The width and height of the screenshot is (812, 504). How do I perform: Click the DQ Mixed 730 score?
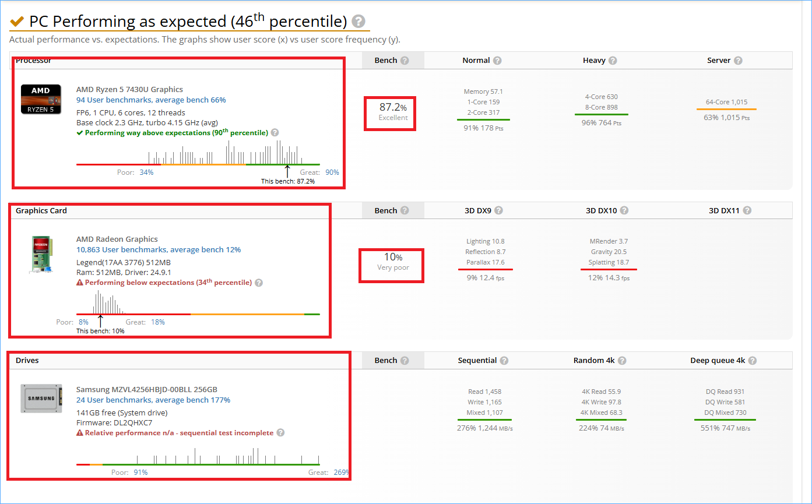coord(726,413)
